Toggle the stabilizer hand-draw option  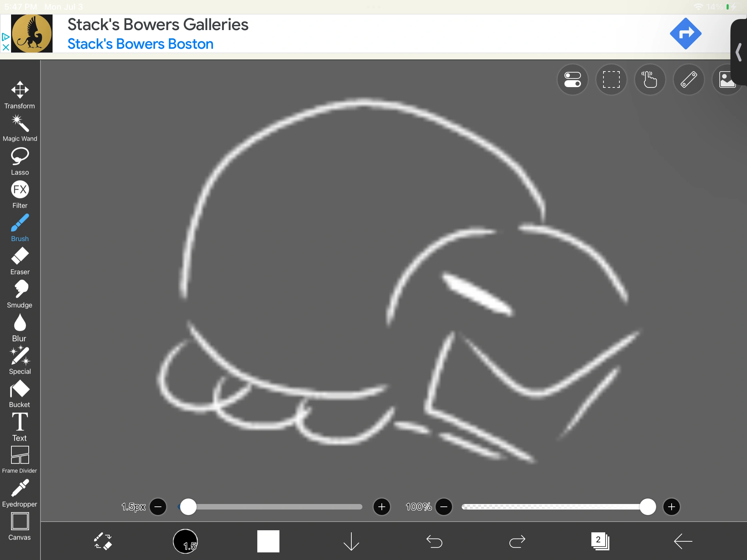tap(650, 80)
